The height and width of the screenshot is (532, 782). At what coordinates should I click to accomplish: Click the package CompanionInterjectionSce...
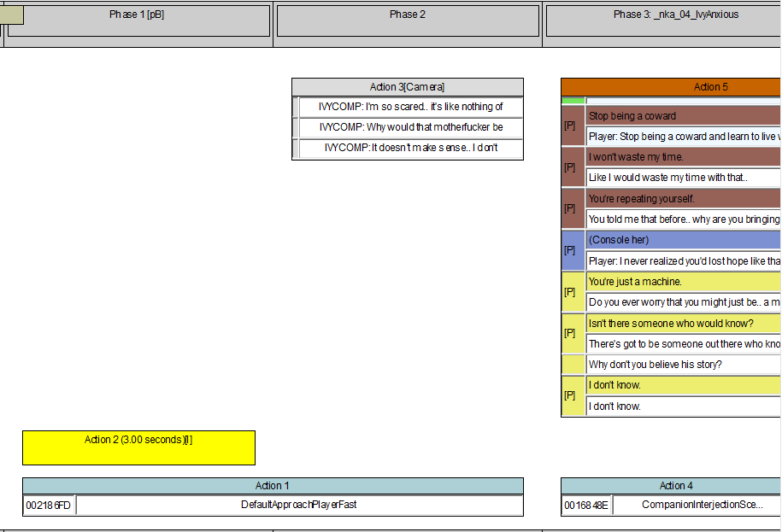tap(697, 506)
